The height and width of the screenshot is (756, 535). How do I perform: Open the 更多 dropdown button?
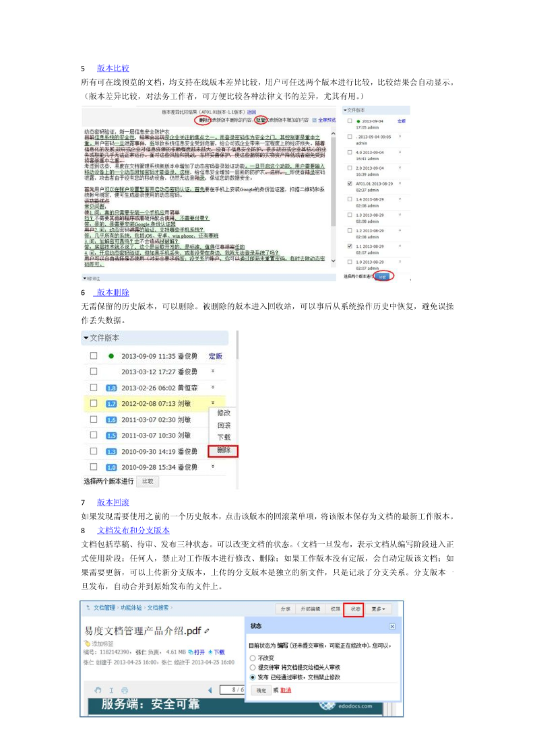pyautogui.click(x=378, y=609)
